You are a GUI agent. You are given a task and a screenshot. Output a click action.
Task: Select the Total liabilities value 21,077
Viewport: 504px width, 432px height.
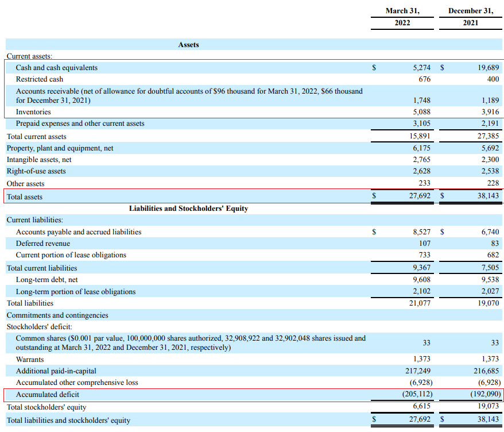[420, 303]
